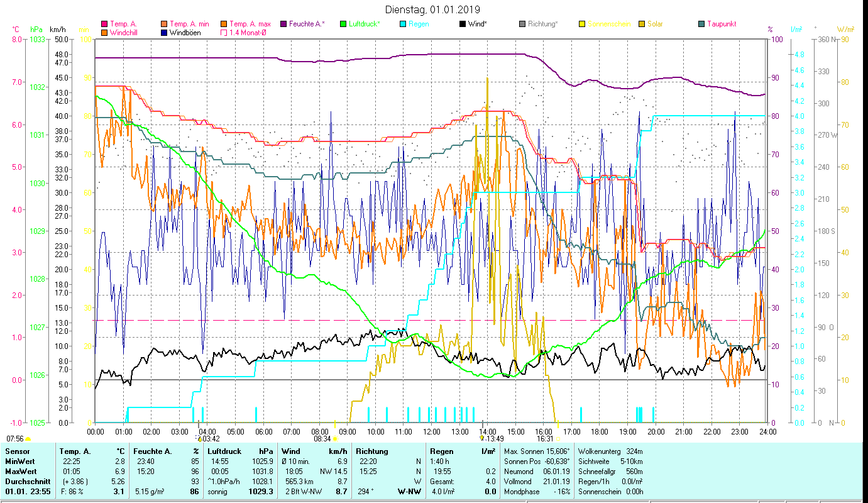Click the 'sonnig' forecast text
Image resolution: width=868 pixels, height=503 pixels.
tap(217, 491)
